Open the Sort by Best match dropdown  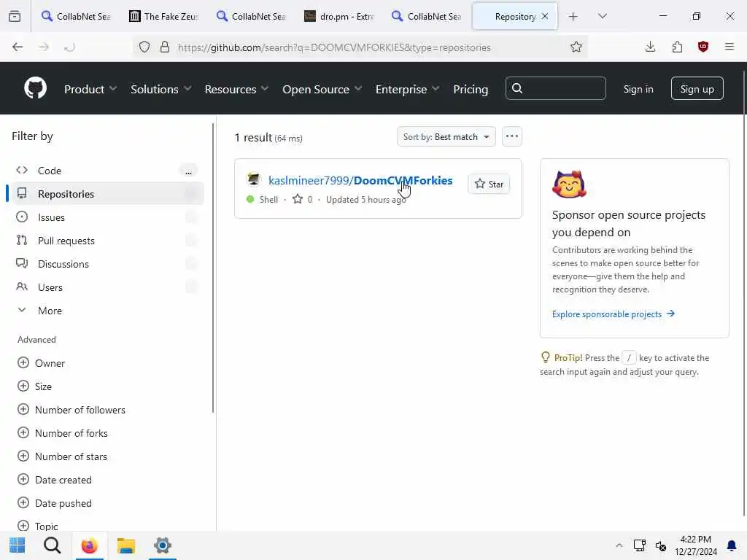[446, 136]
